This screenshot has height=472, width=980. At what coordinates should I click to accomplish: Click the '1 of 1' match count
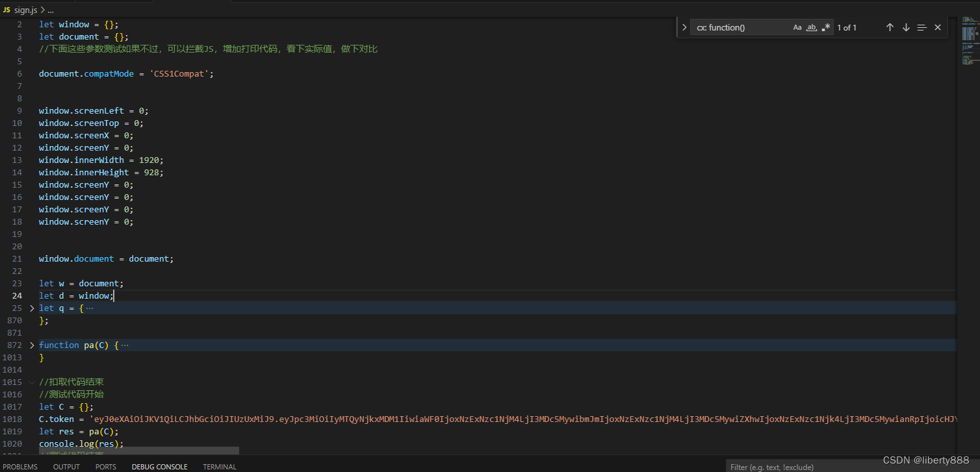(x=847, y=27)
